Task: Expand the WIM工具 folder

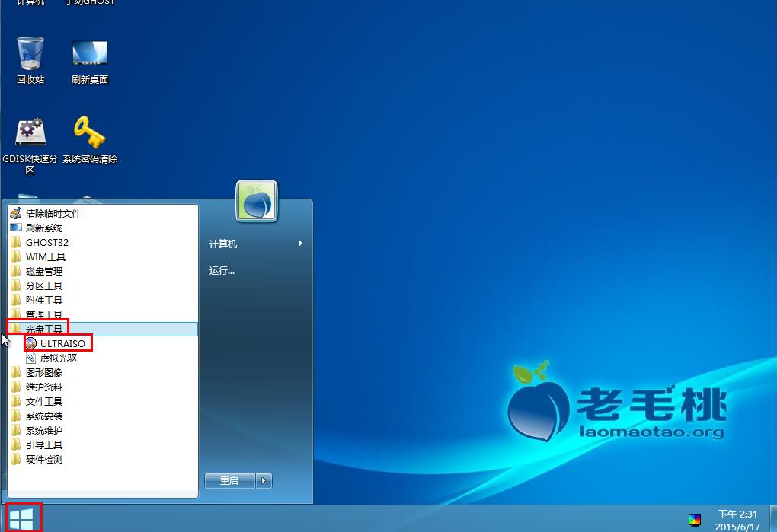Action: click(x=46, y=256)
